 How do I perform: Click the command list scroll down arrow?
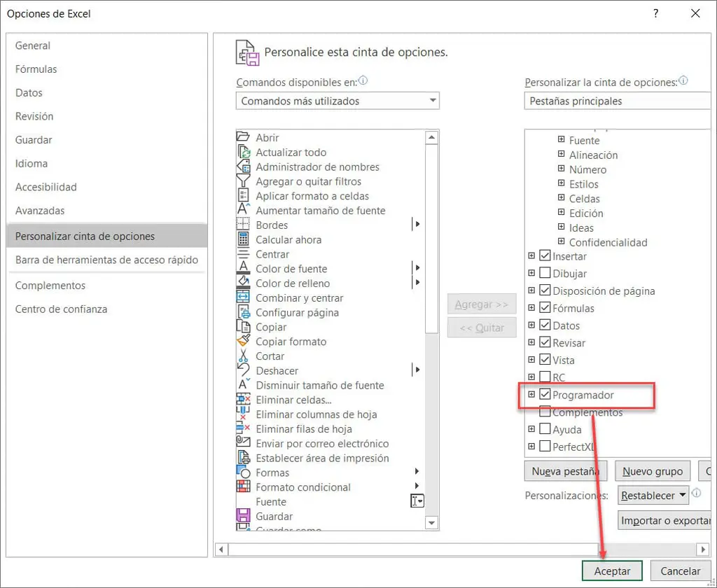432,522
